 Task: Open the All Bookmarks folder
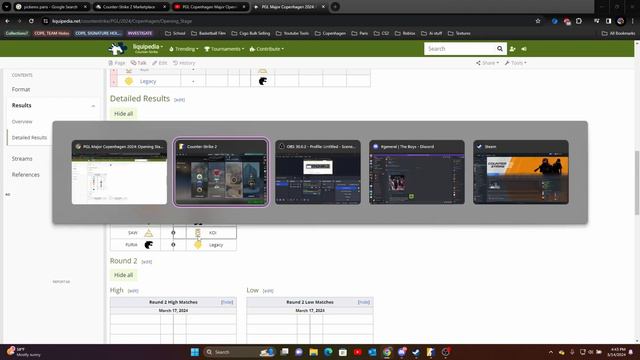click(x=618, y=33)
